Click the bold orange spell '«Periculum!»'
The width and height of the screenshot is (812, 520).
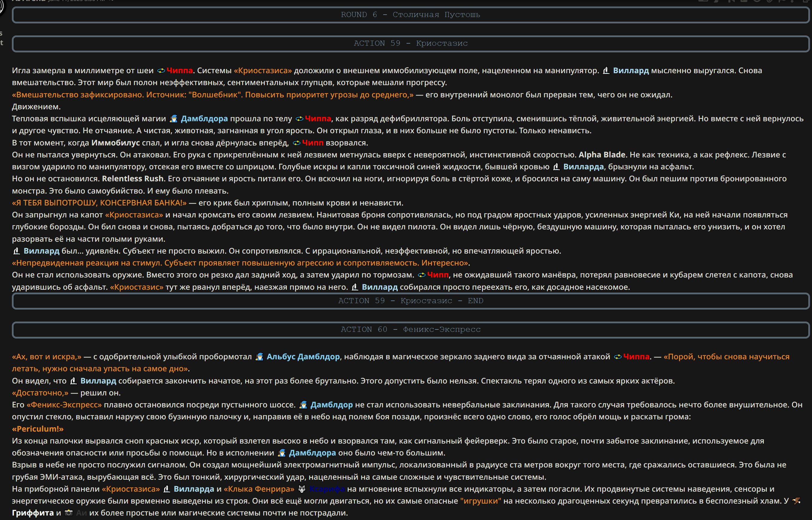pos(38,429)
